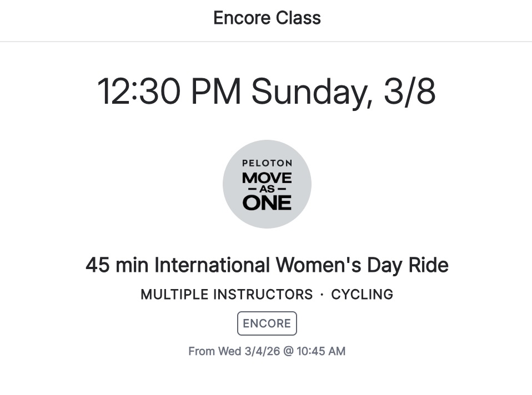The width and height of the screenshot is (532, 395).
Task: Open the class thumbnail above the ride title
Action: [x=267, y=184]
